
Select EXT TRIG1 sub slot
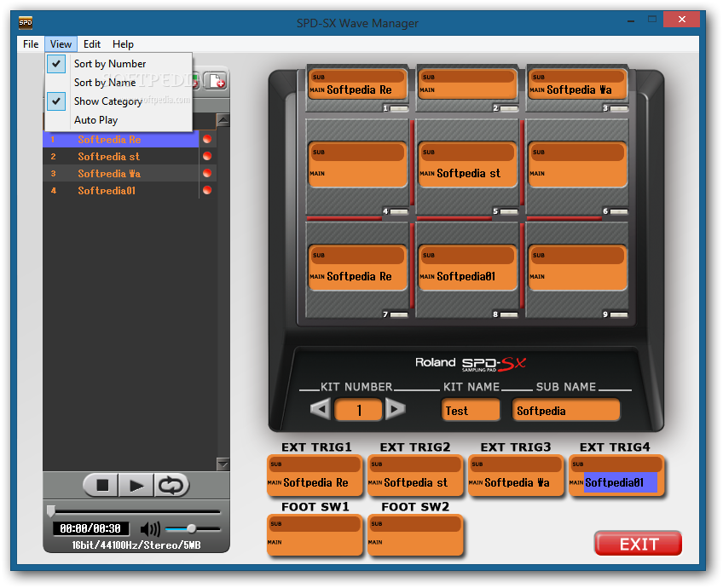pyautogui.click(x=315, y=464)
